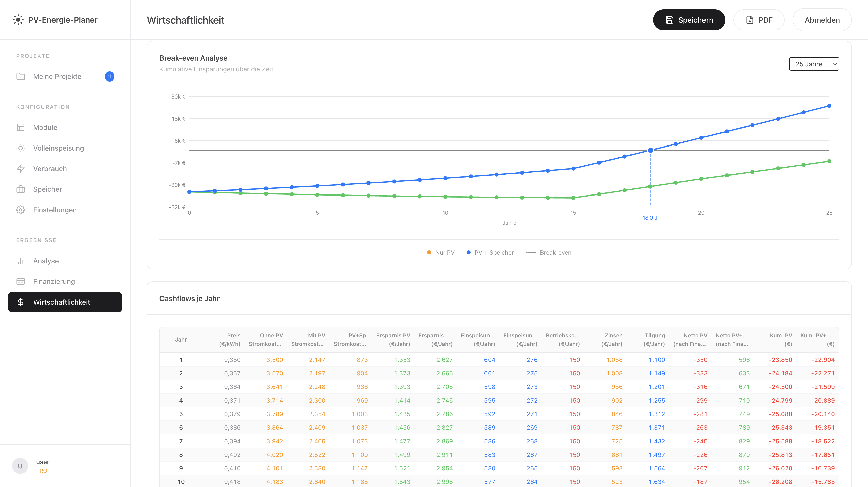
Task: Click the lightning bolt Verbrauch icon
Action: click(21, 169)
